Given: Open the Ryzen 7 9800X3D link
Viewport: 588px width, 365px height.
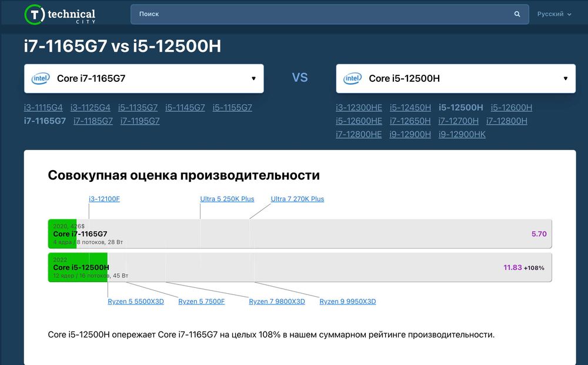Looking at the screenshot, I should [x=277, y=301].
